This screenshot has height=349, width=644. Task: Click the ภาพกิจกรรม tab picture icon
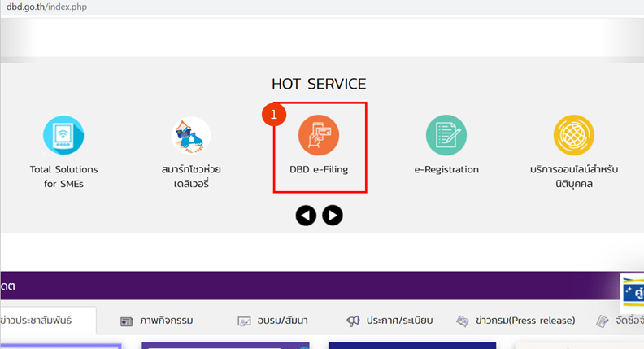tap(127, 321)
